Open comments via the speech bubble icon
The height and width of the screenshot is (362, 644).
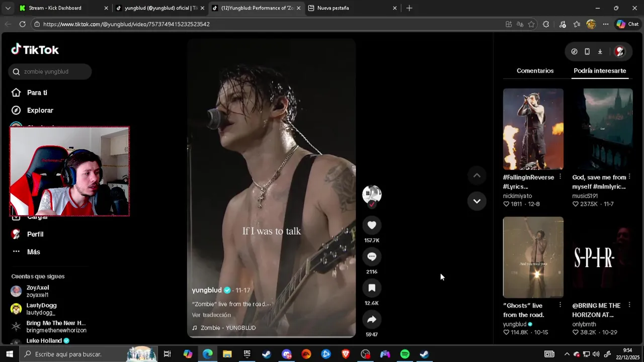372,256
